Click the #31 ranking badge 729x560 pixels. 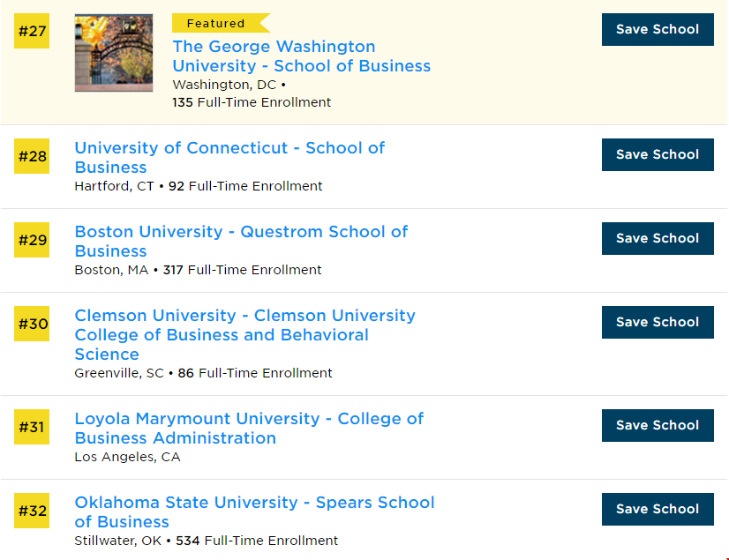pos(33,428)
